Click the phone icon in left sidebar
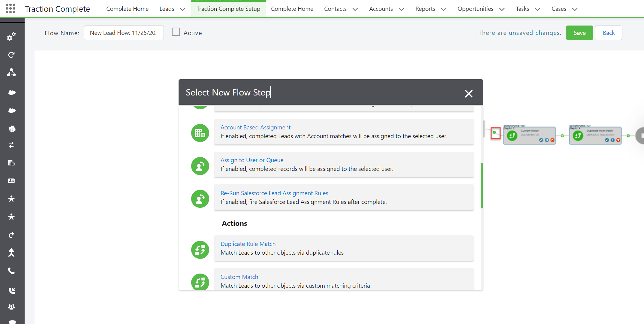The height and width of the screenshot is (324, 644). [11, 271]
